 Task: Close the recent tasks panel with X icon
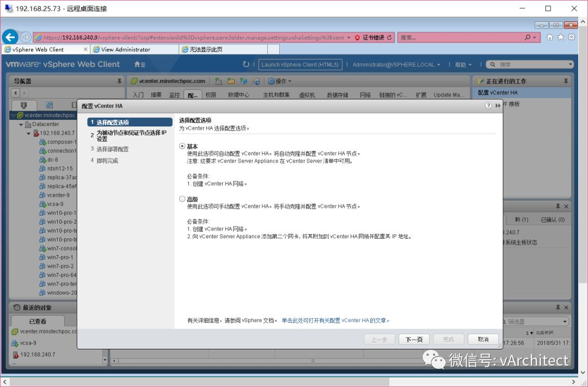pyautogui.click(x=566, y=307)
